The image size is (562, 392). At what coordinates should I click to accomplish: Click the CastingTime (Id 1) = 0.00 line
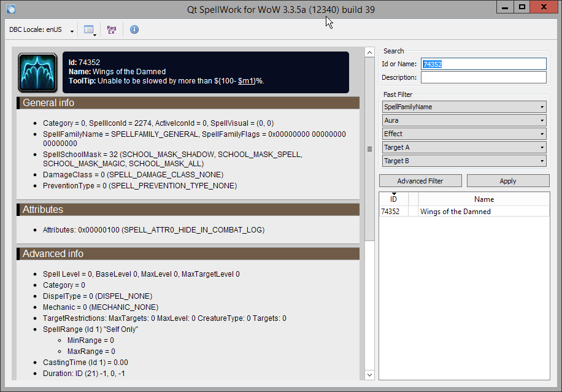click(85, 363)
